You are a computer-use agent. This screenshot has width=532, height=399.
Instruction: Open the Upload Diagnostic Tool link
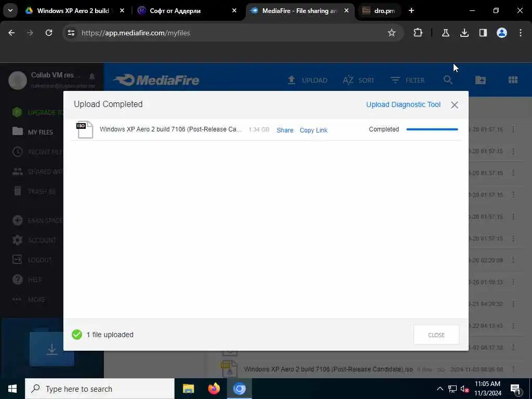tap(403, 104)
